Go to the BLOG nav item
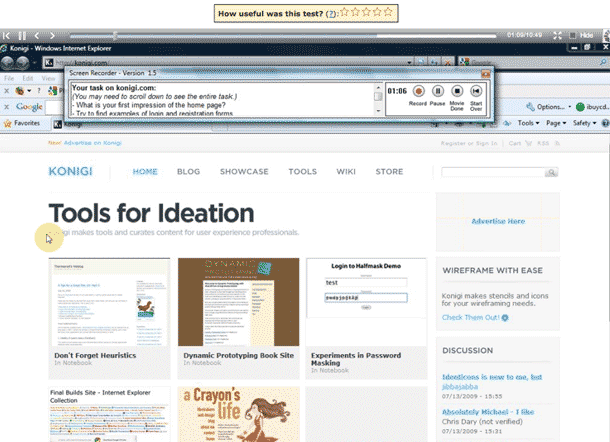 188,172
